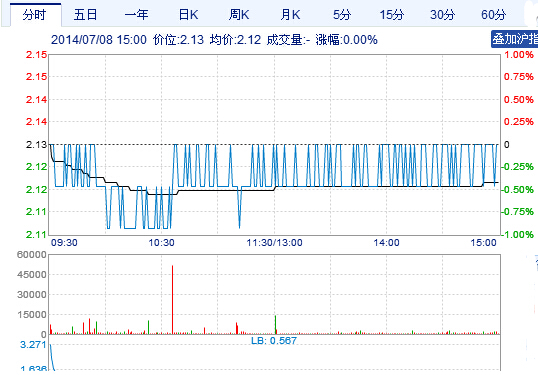Click the -0.25% green axis label
This screenshot has height=375, width=538.
[x=517, y=167]
